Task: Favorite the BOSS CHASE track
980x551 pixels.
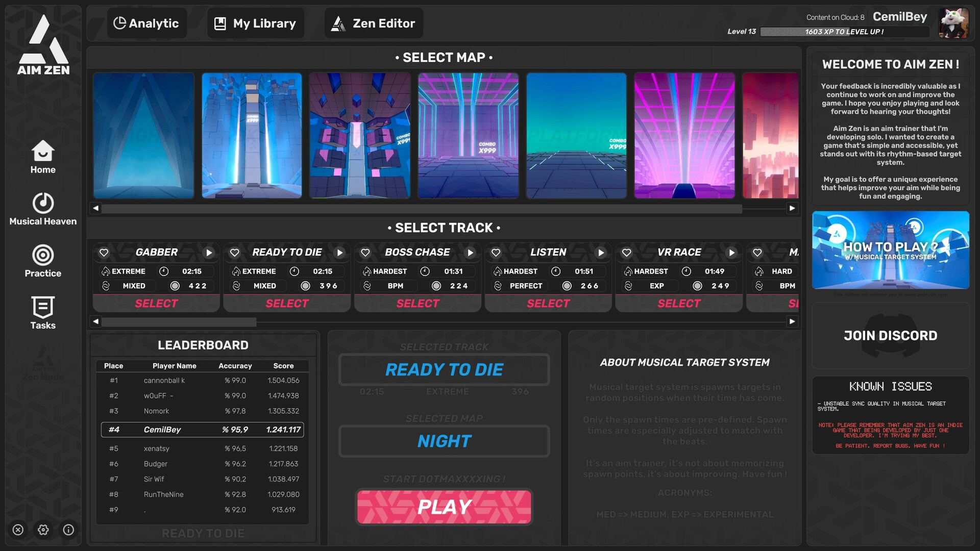Action: tap(365, 252)
